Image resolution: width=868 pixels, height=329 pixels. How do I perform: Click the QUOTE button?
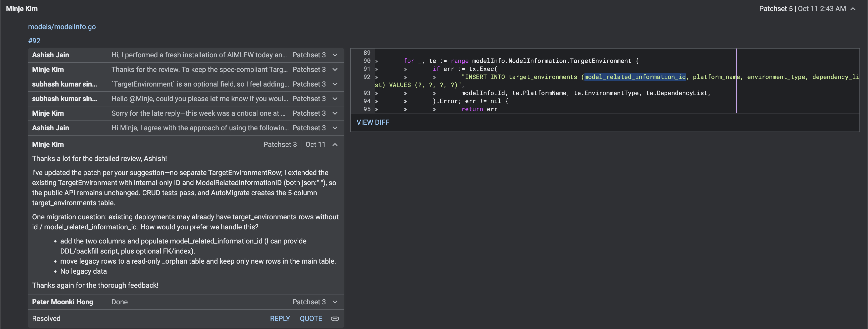[x=311, y=318]
